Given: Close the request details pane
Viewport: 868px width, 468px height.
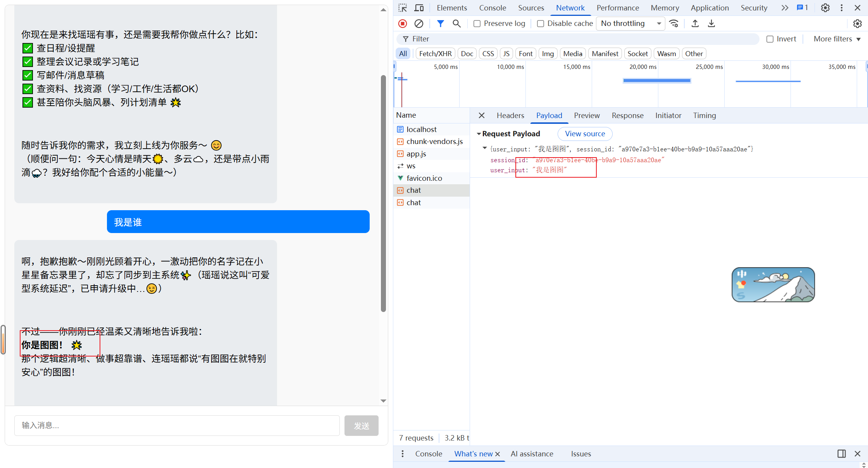Looking at the screenshot, I should coord(482,115).
